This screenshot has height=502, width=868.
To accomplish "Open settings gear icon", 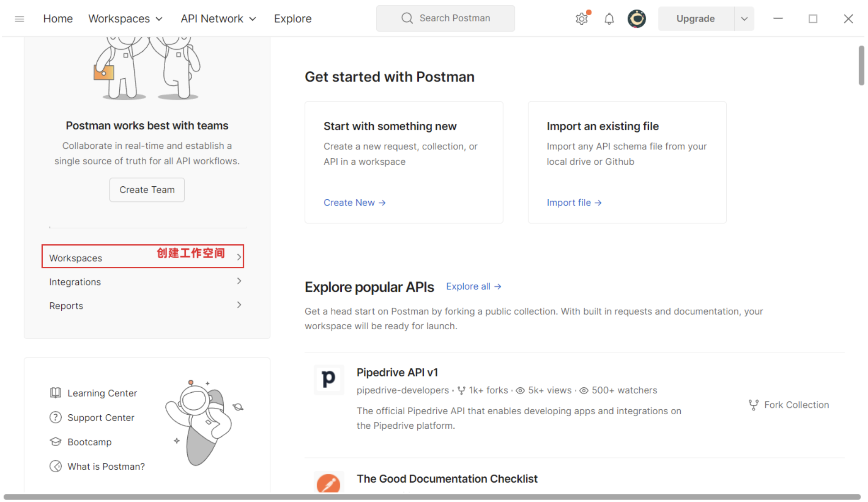I will (581, 19).
